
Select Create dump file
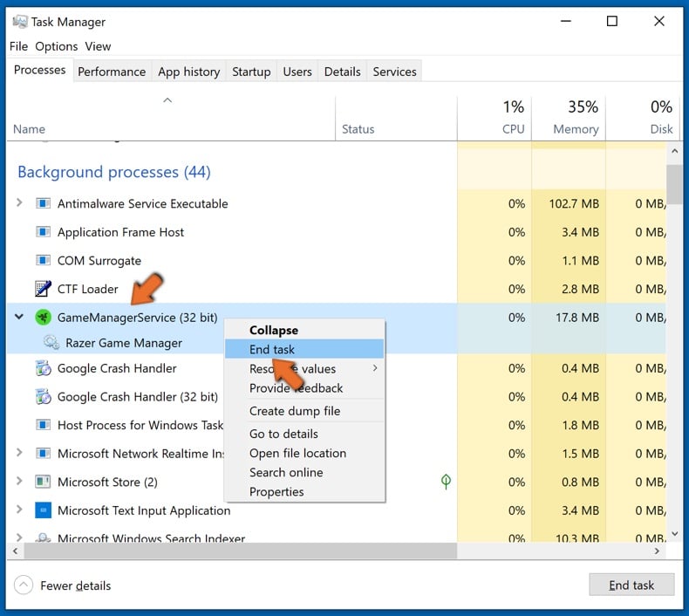pyautogui.click(x=304, y=411)
